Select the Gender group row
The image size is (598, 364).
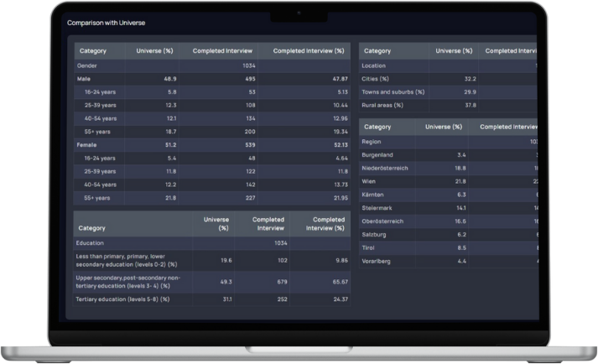[x=87, y=65]
